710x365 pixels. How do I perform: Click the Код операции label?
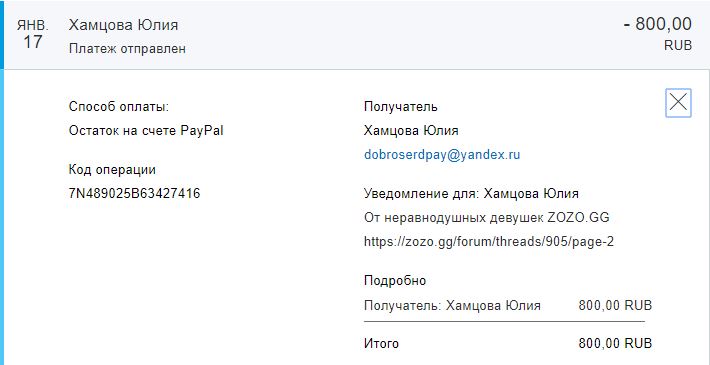tap(112, 170)
